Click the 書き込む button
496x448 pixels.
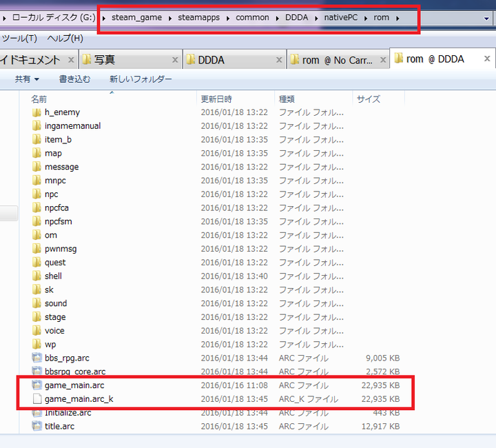[74, 79]
